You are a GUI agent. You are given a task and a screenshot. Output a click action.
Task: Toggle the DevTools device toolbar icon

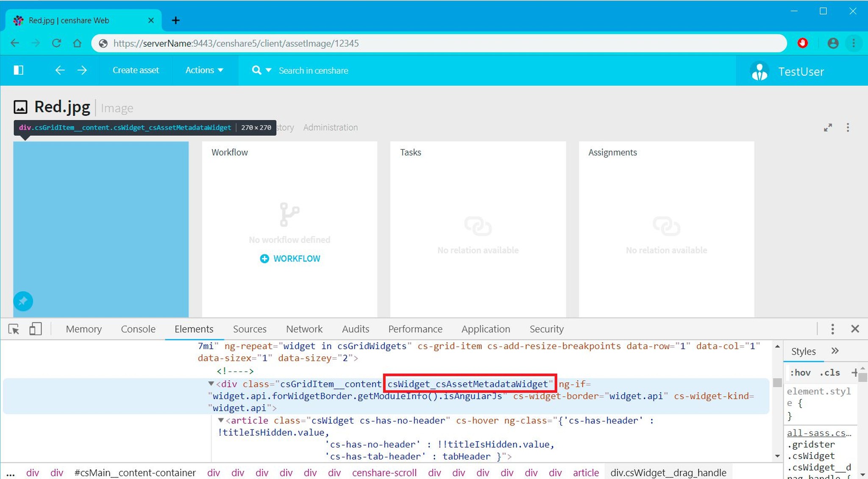(x=35, y=329)
